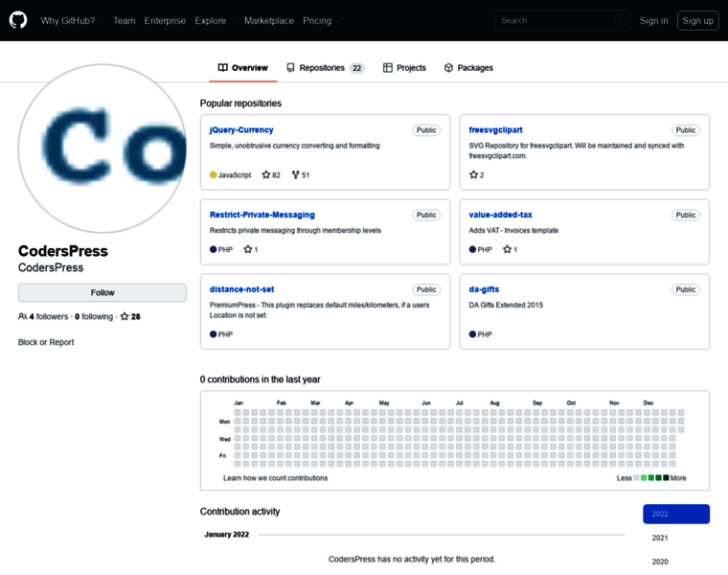Switch to the Projects tab
The width and height of the screenshot is (728, 575).
click(404, 68)
